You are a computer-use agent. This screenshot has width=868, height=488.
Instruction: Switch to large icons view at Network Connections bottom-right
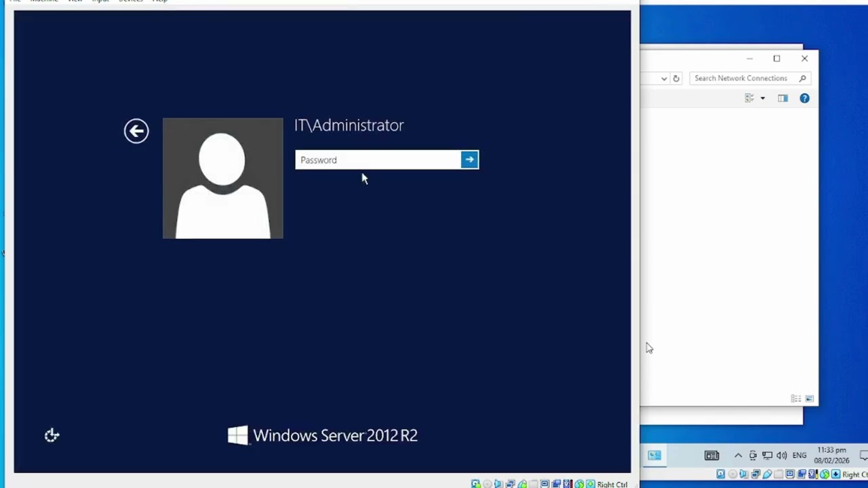pyautogui.click(x=809, y=399)
